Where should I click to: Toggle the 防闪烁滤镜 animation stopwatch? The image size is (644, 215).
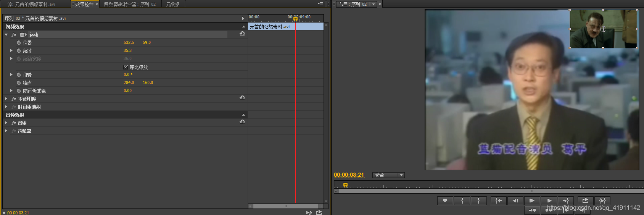[19, 91]
